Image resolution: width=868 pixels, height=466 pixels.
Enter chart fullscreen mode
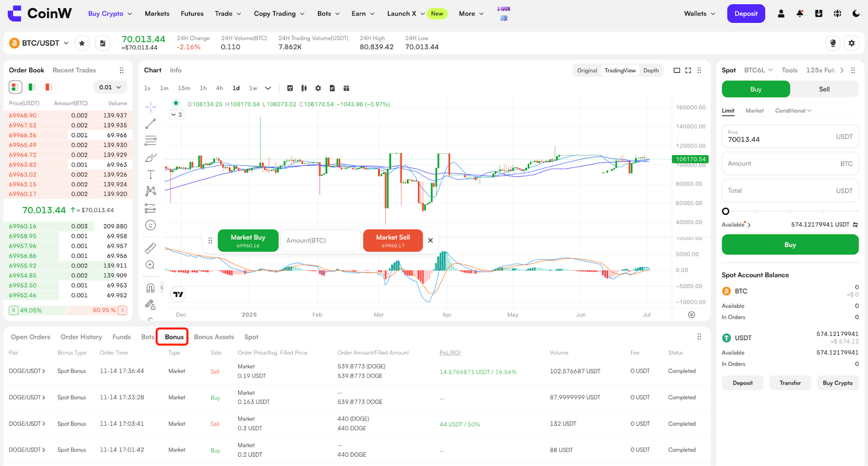[x=688, y=71]
